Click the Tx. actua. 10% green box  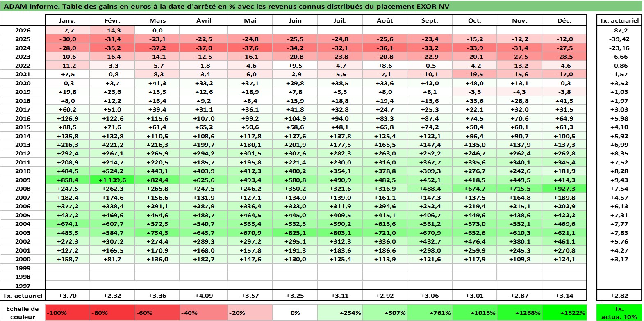tap(619, 313)
